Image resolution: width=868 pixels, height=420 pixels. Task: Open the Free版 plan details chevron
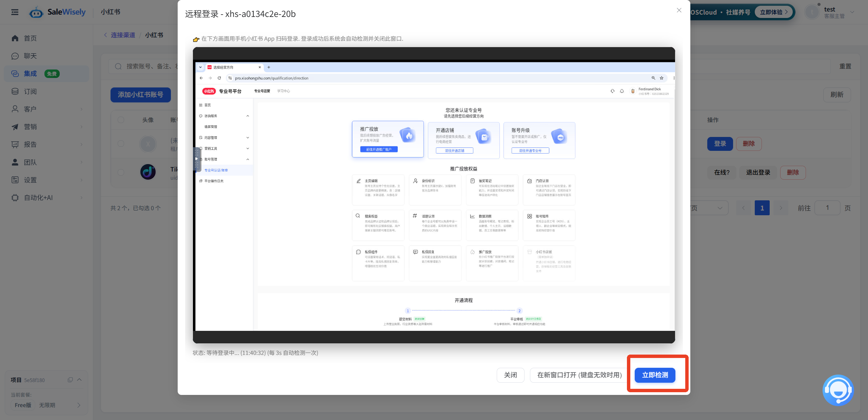[79, 405]
